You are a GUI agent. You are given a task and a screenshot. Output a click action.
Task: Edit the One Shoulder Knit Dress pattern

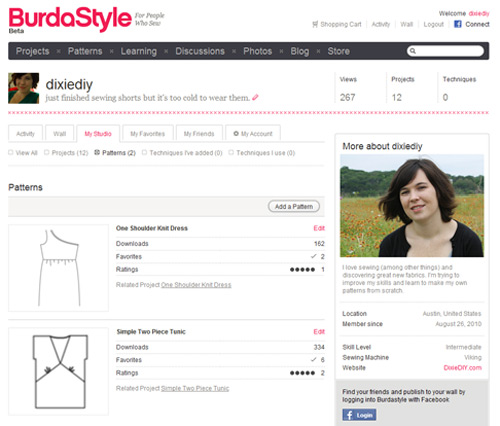click(x=319, y=228)
